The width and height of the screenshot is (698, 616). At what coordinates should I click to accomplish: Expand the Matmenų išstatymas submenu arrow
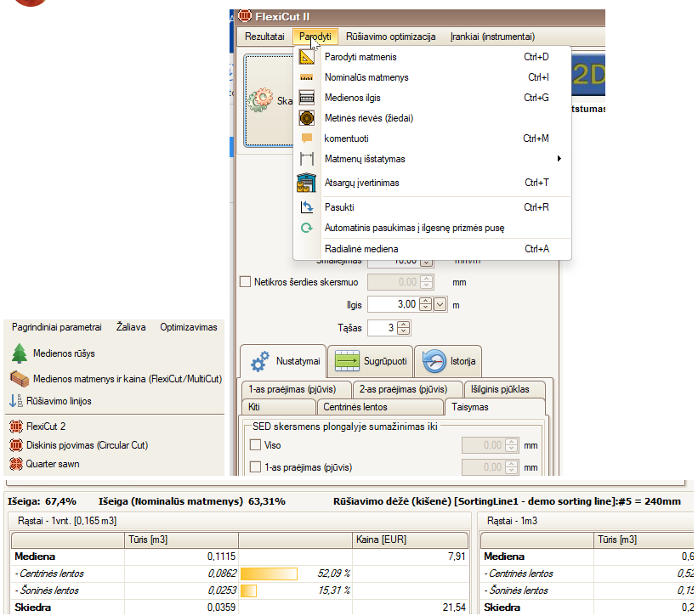coord(559,159)
